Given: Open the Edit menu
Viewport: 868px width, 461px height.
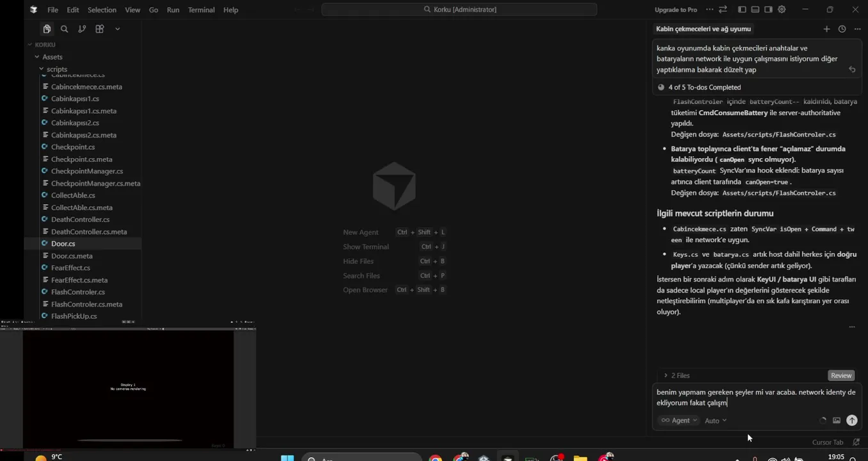Looking at the screenshot, I should [x=73, y=10].
